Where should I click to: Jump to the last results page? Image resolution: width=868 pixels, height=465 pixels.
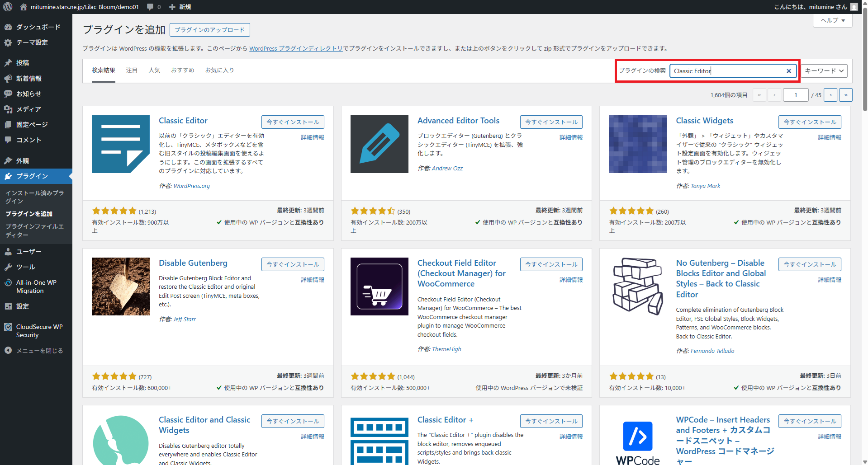(845, 95)
